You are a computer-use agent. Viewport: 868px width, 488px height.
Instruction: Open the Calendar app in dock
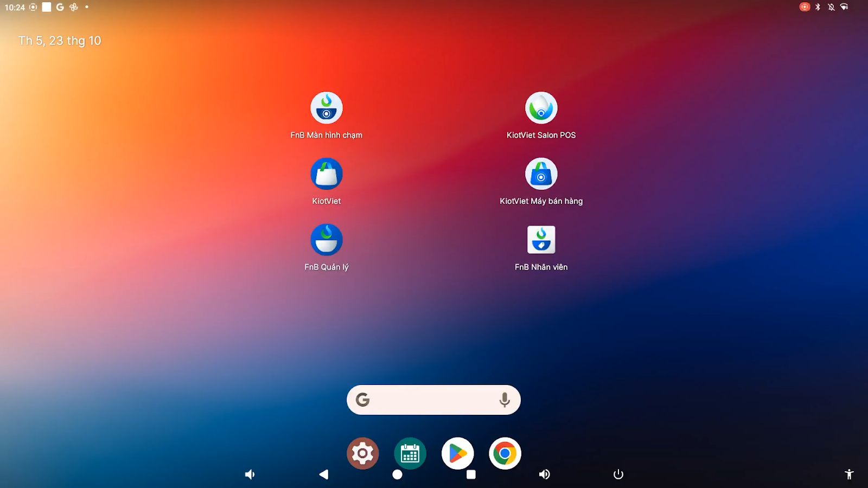410,453
